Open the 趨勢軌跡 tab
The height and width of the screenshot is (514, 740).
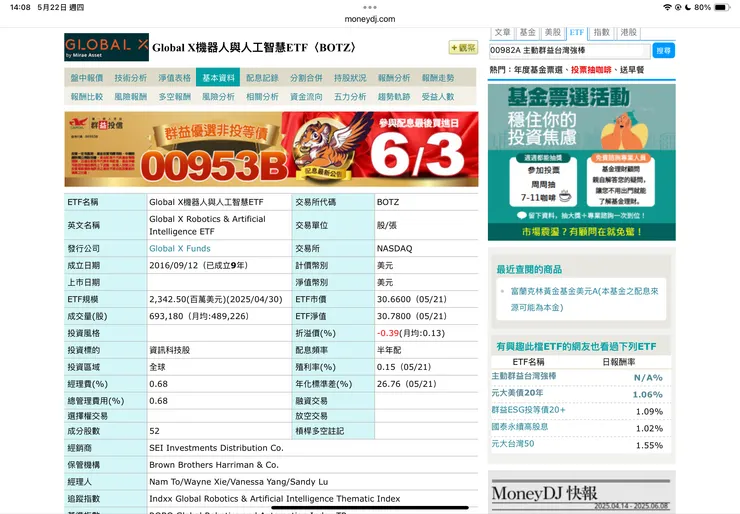coord(394,97)
